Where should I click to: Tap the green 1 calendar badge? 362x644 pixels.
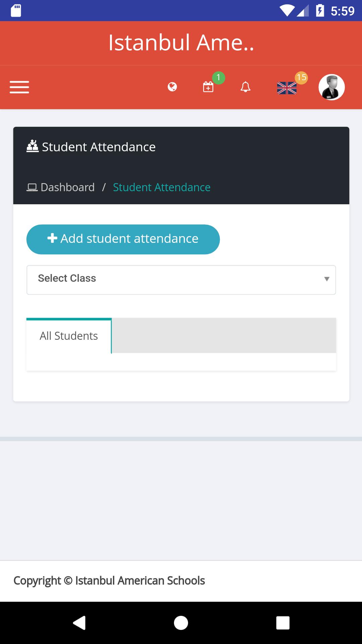[219, 78]
